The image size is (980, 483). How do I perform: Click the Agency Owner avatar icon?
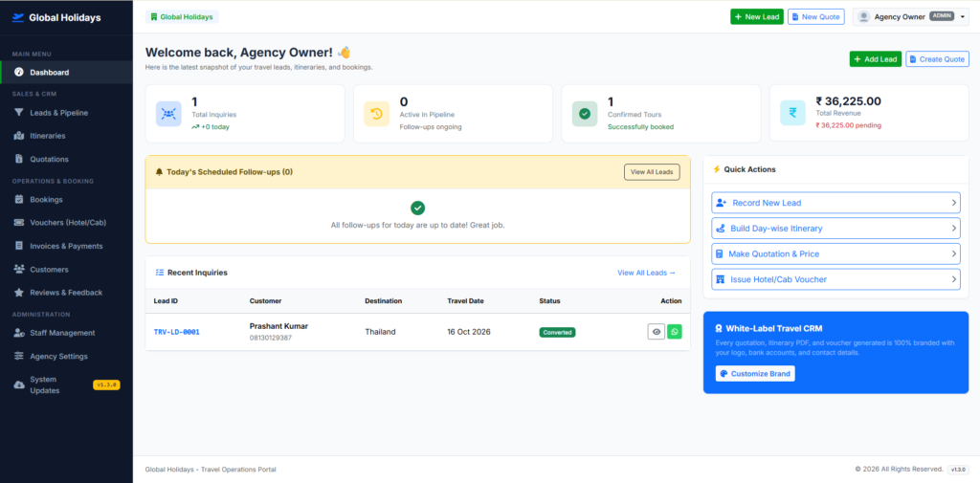coord(864,17)
